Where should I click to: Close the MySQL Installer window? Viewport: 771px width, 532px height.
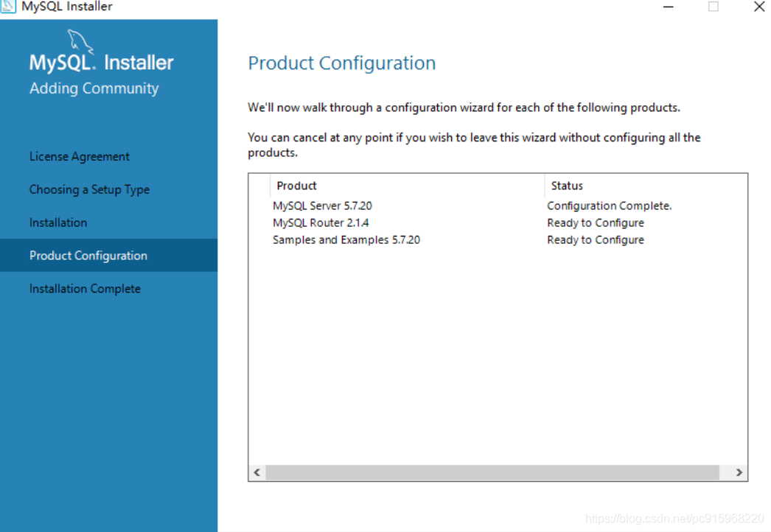pyautogui.click(x=758, y=7)
